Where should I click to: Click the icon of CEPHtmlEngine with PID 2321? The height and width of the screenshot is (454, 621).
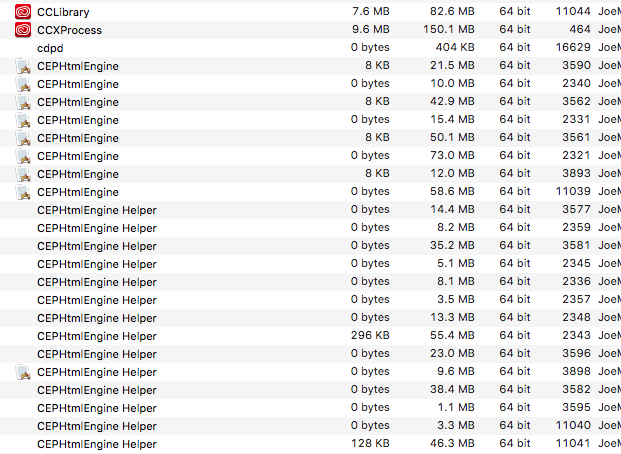pos(23,156)
